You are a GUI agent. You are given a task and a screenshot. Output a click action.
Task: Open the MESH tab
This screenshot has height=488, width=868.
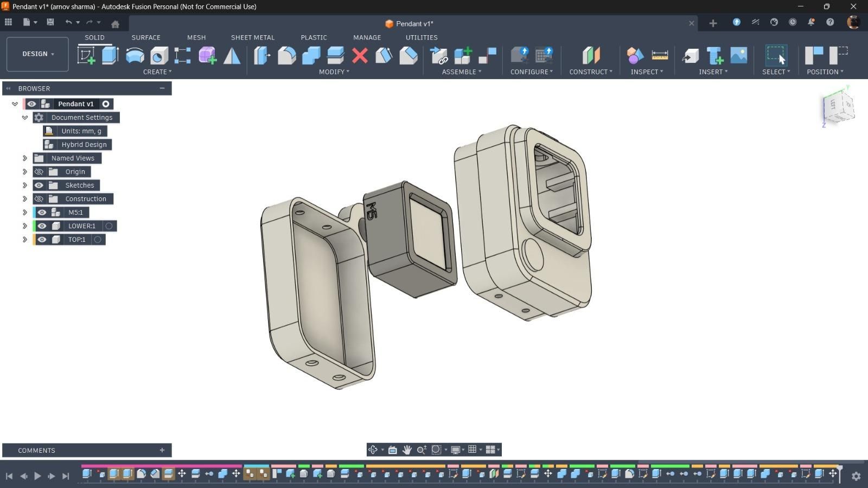point(196,37)
